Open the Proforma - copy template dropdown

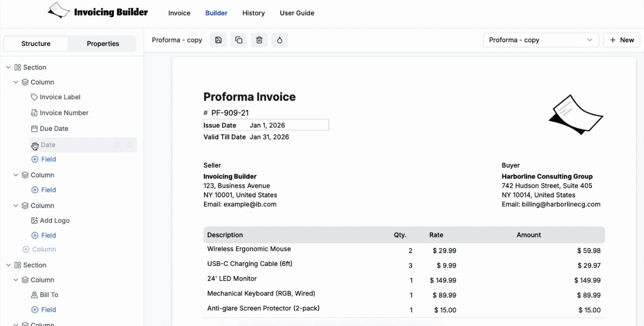[x=541, y=40]
